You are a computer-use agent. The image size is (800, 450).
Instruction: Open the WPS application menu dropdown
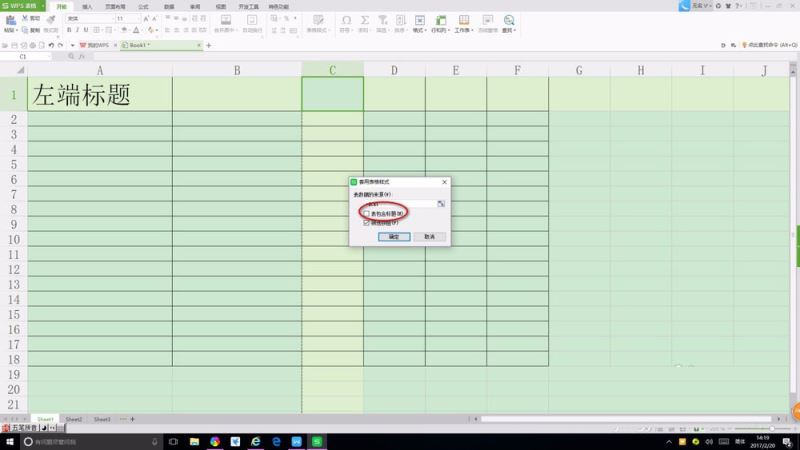[x=43, y=6]
